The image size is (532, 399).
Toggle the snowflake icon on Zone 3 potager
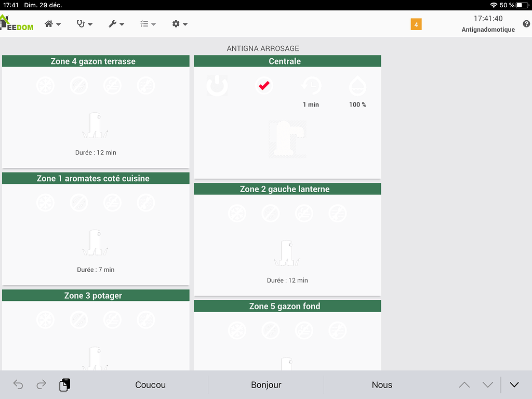45,320
